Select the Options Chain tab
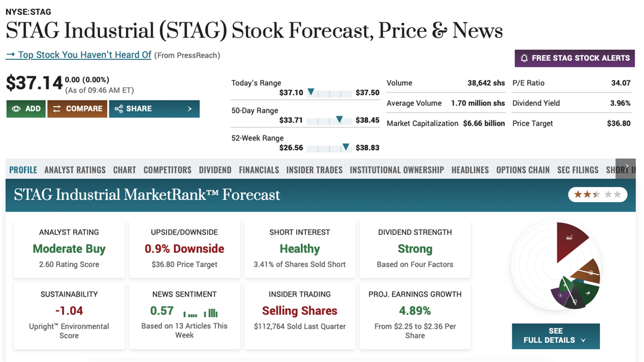The image size is (644, 362). (523, 170)
